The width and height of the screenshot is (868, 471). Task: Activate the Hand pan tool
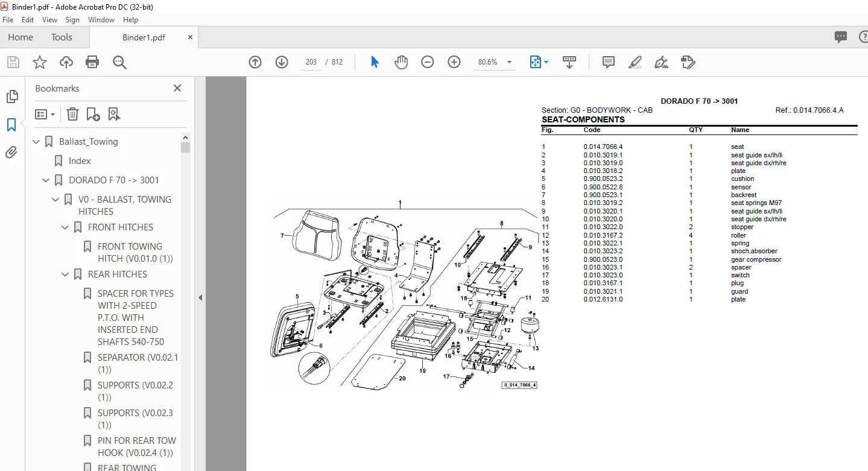point(401,62)
